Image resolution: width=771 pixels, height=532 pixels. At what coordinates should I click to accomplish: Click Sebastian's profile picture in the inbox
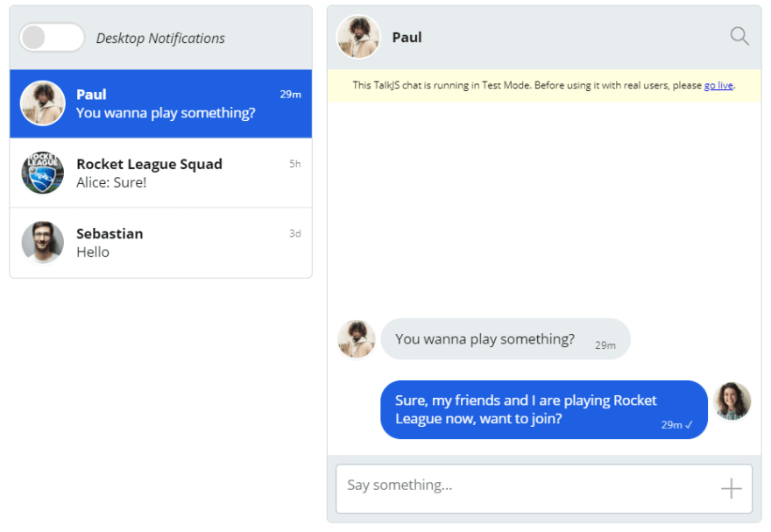pyautogui.click(x=43, y=242)
